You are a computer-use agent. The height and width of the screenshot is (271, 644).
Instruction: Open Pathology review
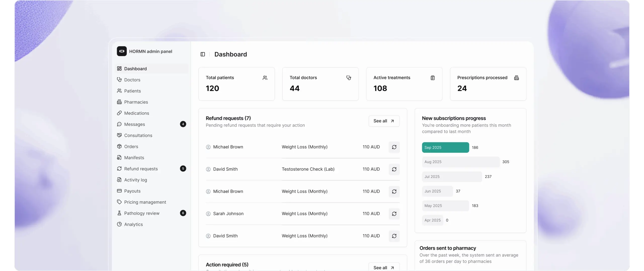pos(151,213)
